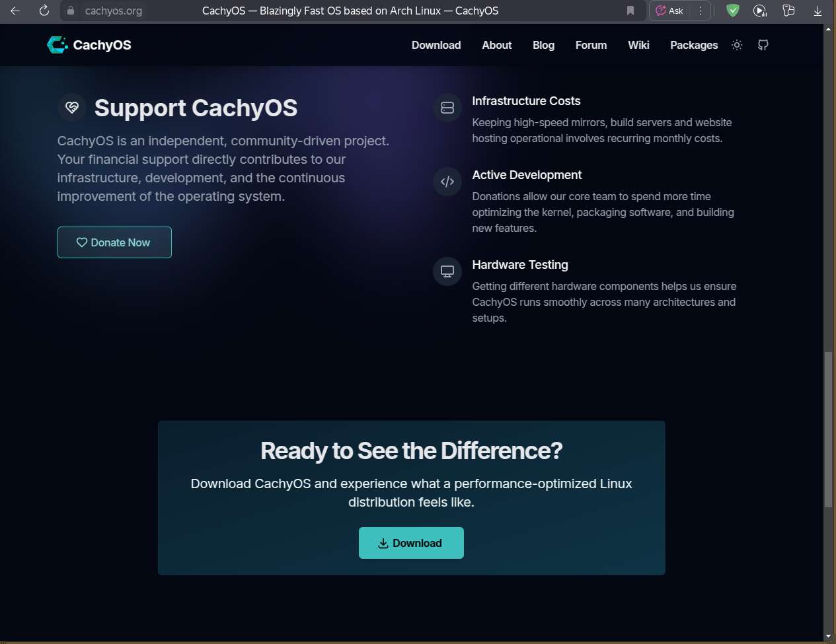Open the media playback toolbar icon
The width and height of the screenshot is (836, 644).
760,11
